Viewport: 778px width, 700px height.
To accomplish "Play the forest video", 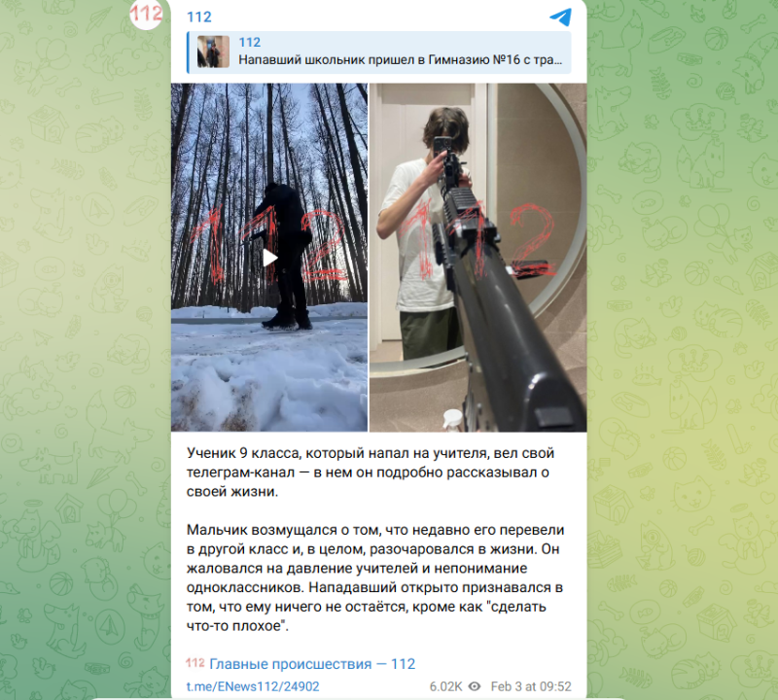I will click(x=269, y=258).
